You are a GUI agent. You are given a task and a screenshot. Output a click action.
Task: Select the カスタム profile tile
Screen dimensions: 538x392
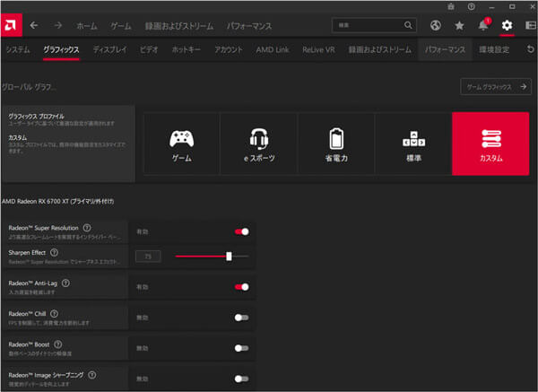pos(490,144)
